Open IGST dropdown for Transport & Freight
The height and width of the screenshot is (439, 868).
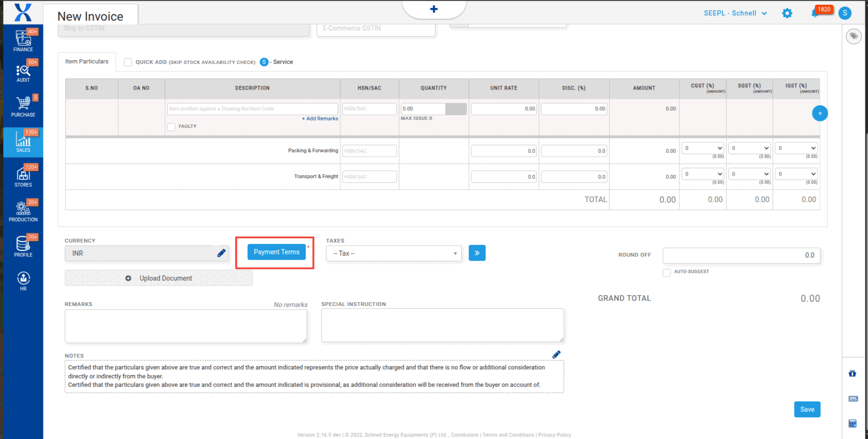point(796,174)
